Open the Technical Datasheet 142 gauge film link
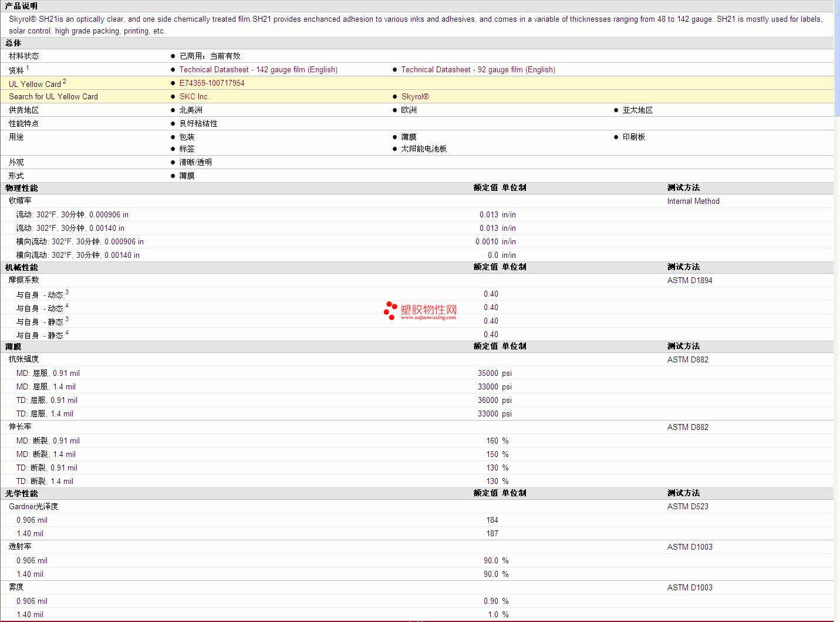Image resolution: width=840 pixels, height=622 pixels. pyautogui.click(x=258, y=70)
